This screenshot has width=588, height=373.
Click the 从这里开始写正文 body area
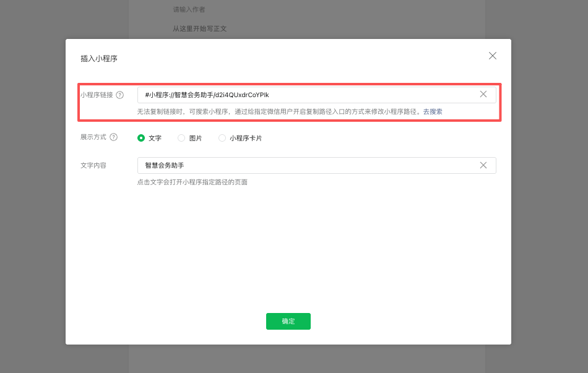coord(200,28)
